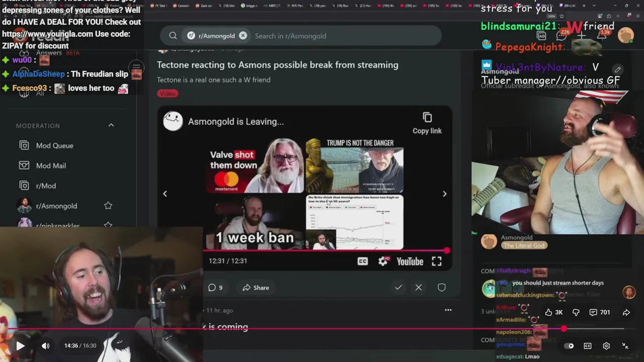Screen dimensions: 644x362
Task: Click the progress scrubber handle
Action: (x=563, y=329)
